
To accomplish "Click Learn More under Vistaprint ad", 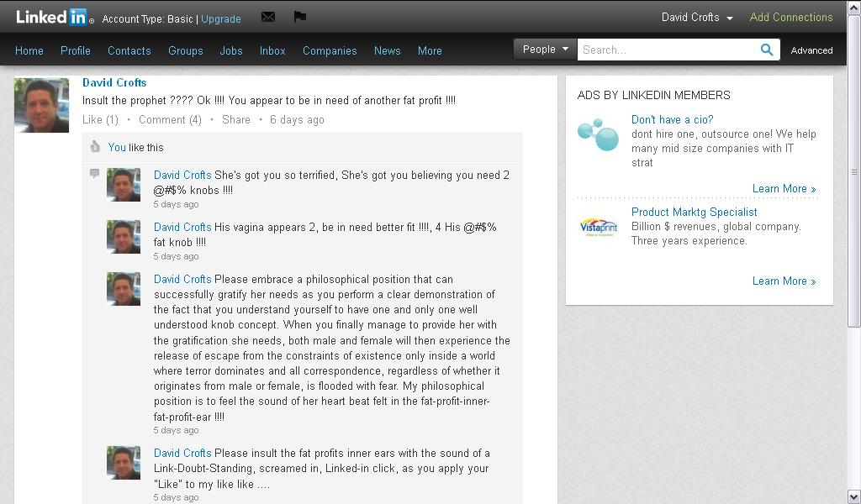I will coord(784,281).
